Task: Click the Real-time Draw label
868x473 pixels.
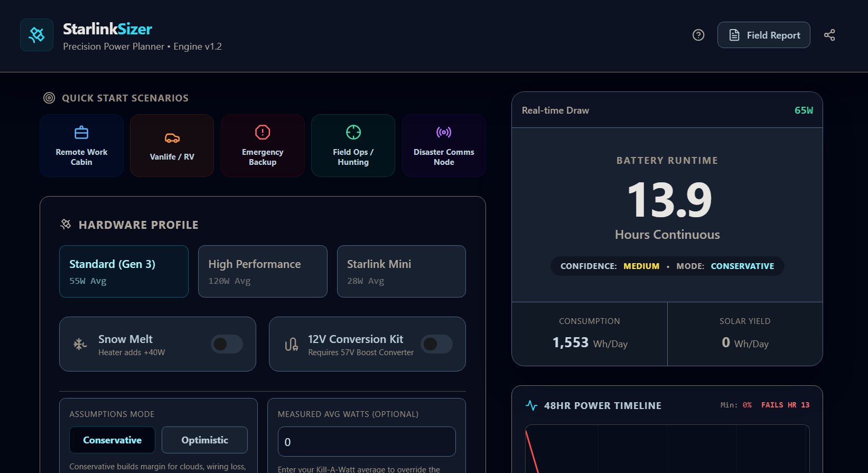Action: [555, 110]
